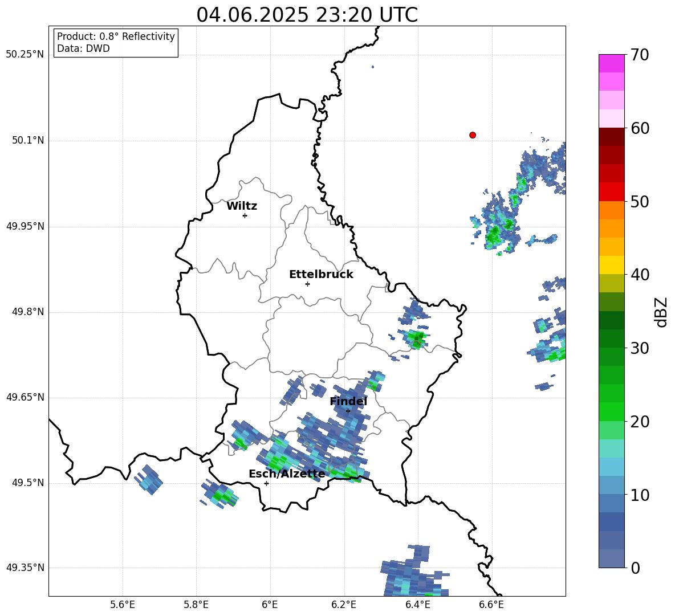Click the colorbar value 50

pyautogui.click(x=640, y=202)
